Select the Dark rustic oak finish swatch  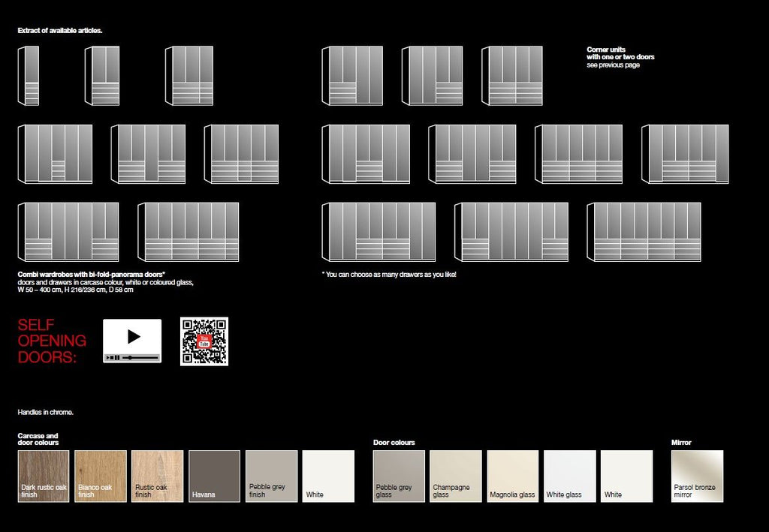(44, 476)
